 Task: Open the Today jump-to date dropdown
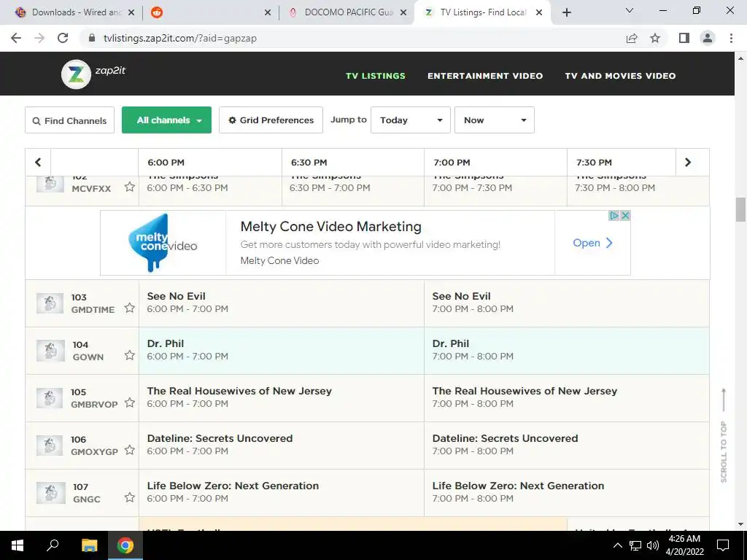point(411,120)
